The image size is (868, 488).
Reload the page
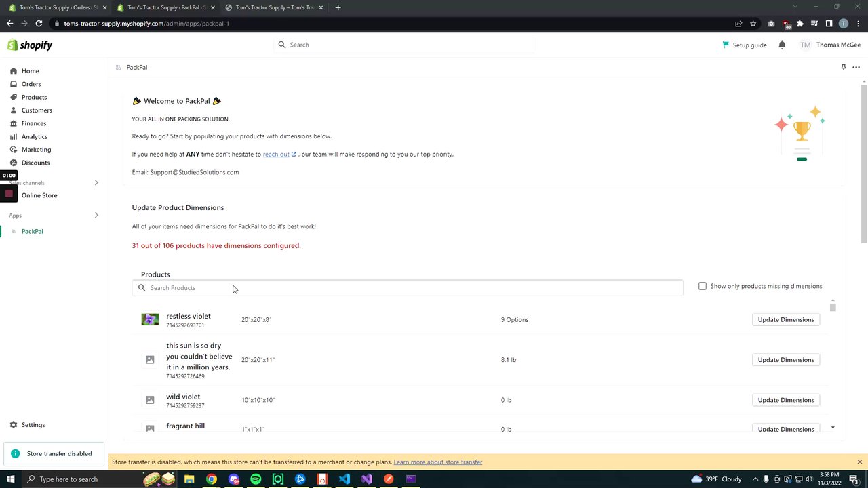click(x=39, y=23)
